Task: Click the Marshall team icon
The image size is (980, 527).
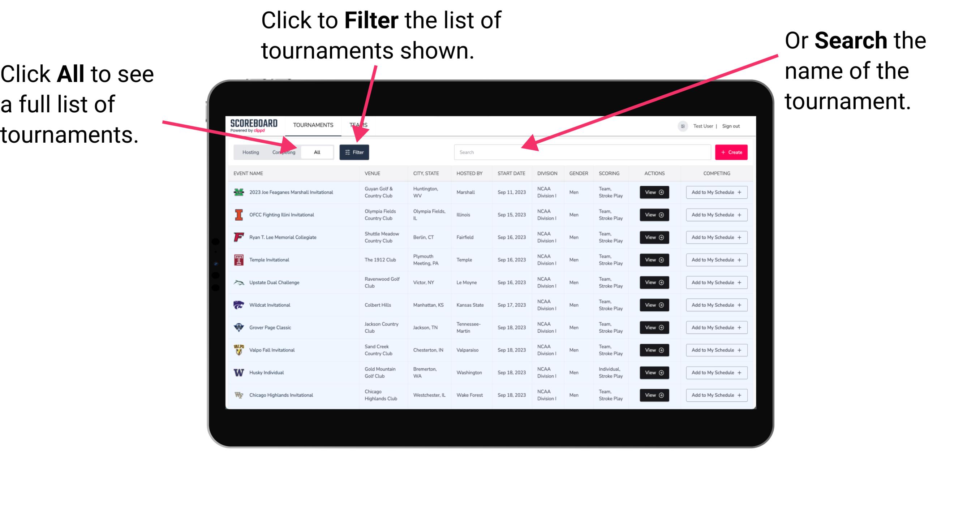Action: coord(240,192)
